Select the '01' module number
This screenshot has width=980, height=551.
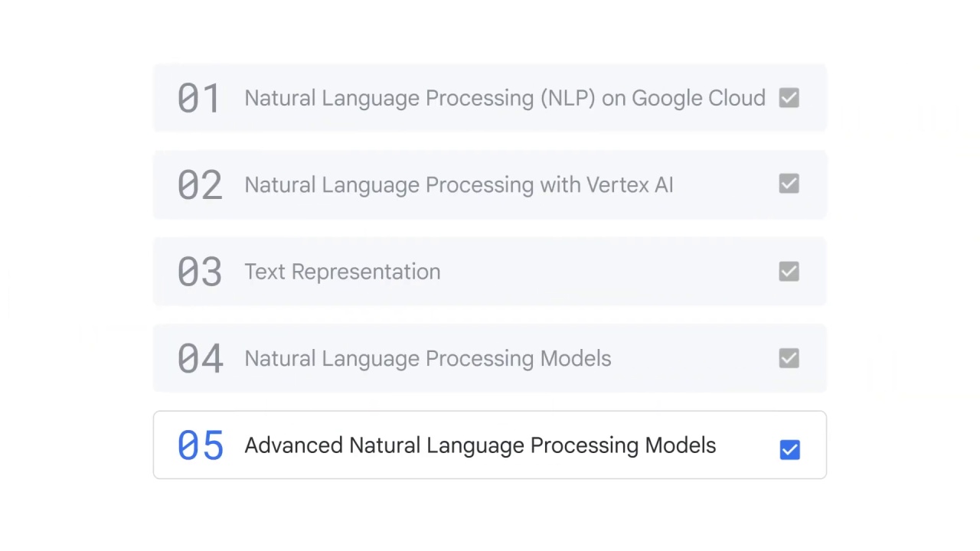coord(199,99)
